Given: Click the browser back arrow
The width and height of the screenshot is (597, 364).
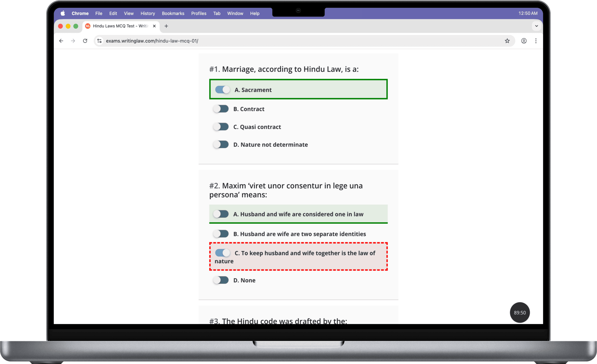Looking at the screenshot, I should pyautogui.click(x=61, y=41).
